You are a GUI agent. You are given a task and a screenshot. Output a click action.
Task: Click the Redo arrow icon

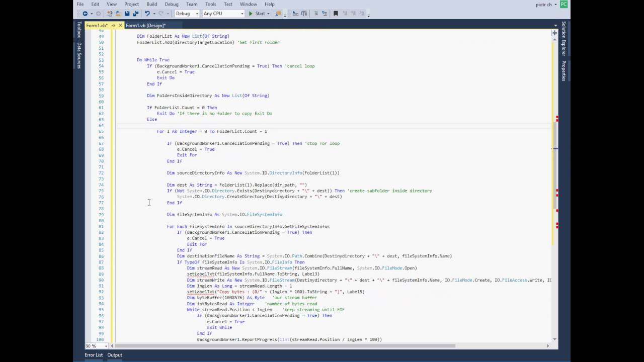(x=161, y=14)
